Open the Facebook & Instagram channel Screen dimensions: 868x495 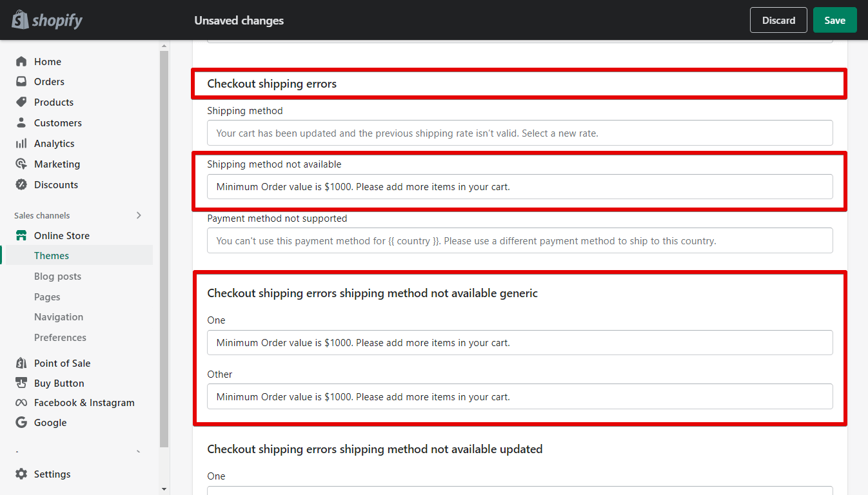tap(22, 402)
